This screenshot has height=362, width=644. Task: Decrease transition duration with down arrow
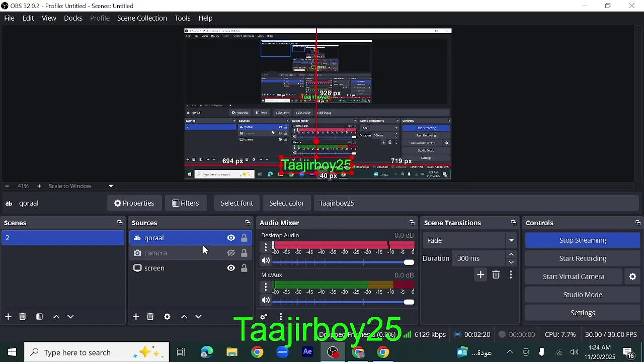pos(511,262)
